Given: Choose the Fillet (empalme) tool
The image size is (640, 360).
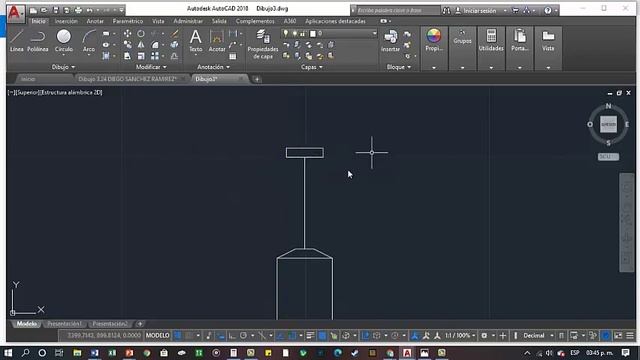Looking at the screenshot, I should [155, 44].
